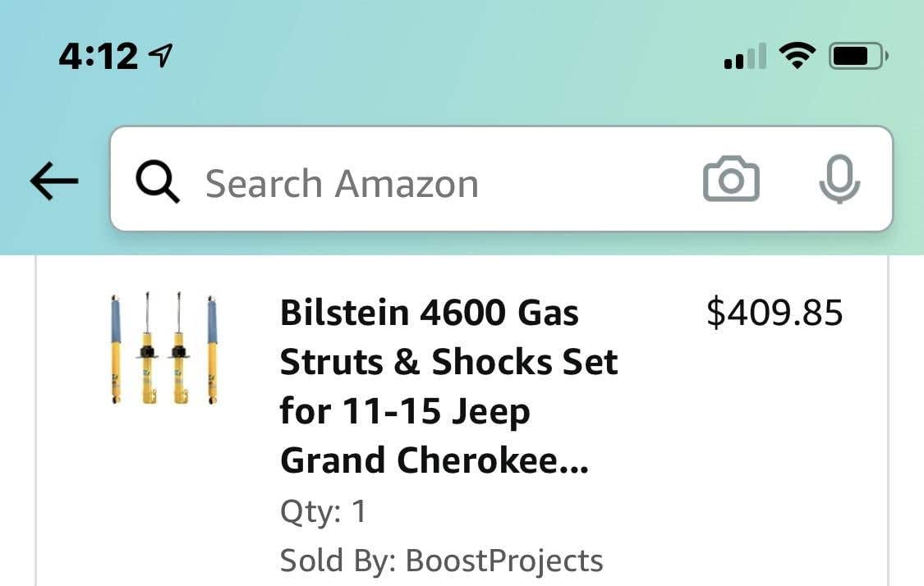
Task: Tap the Wi-Fi status icon
Action: (797, 56)
